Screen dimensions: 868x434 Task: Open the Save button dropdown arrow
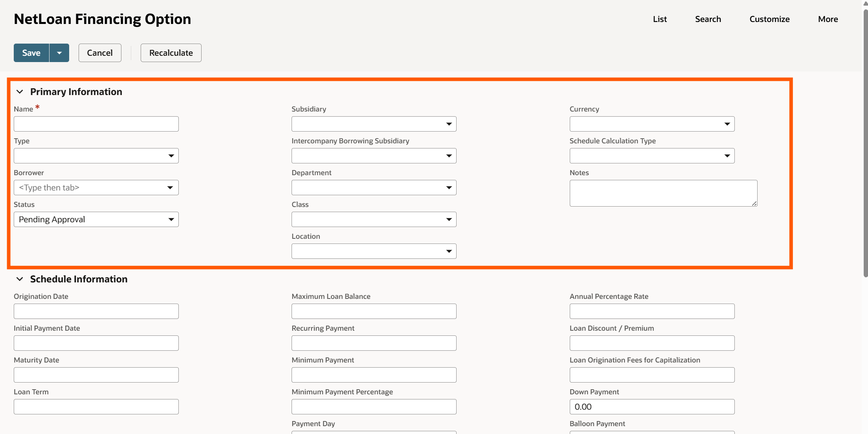[x=59, y=53]
